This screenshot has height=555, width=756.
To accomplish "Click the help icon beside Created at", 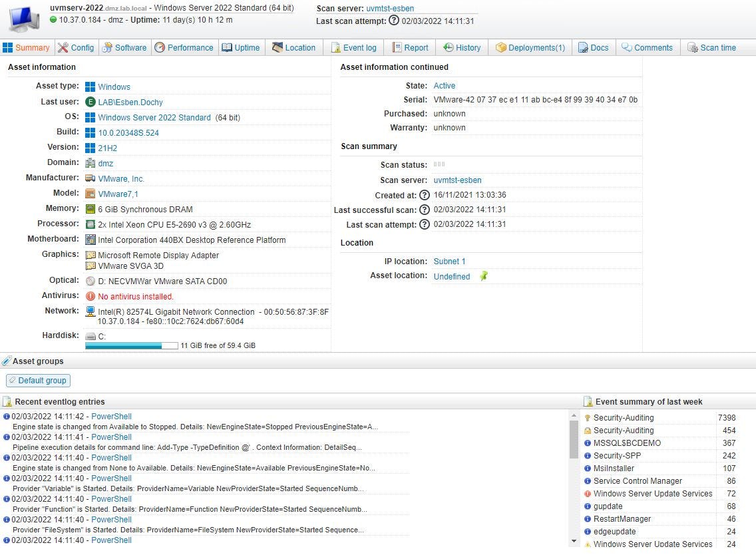I will (x=425, y=195).
